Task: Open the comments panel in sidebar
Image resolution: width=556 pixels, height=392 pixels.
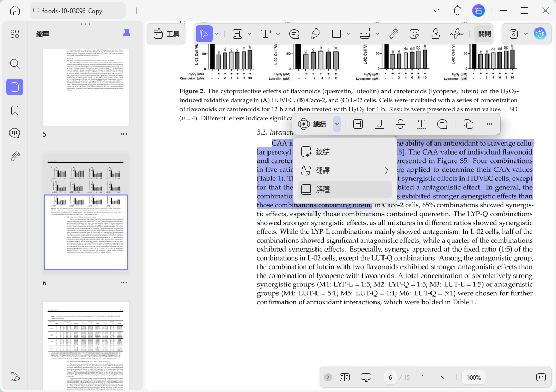Action: 15,133
